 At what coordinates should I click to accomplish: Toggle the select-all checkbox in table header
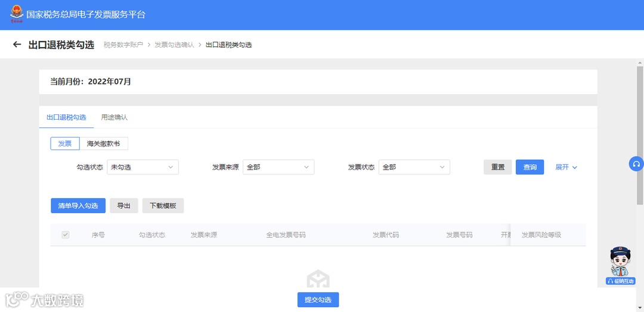coord(66,235)
